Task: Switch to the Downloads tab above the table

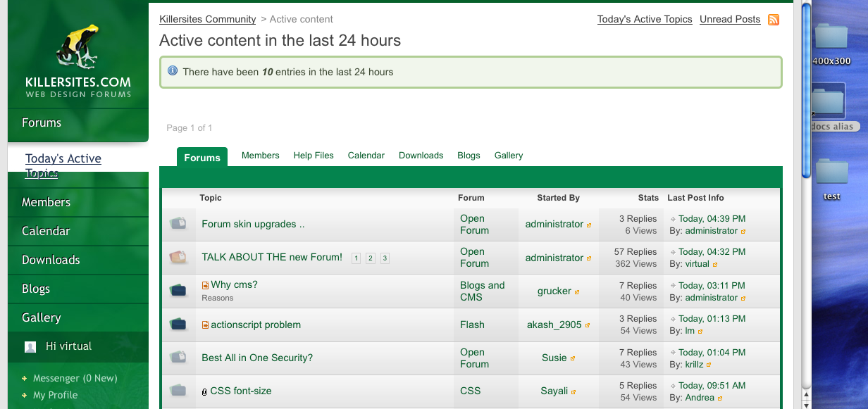Action: coord(421,156)
